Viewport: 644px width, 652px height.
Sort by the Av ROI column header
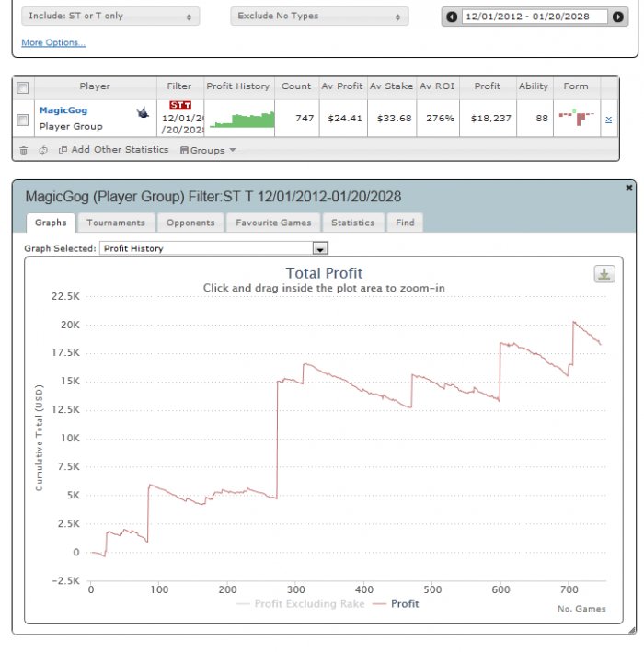click(437, 86)
